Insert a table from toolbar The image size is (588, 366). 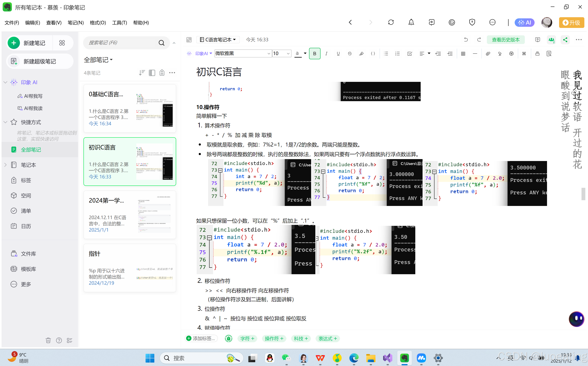point(463,54)
